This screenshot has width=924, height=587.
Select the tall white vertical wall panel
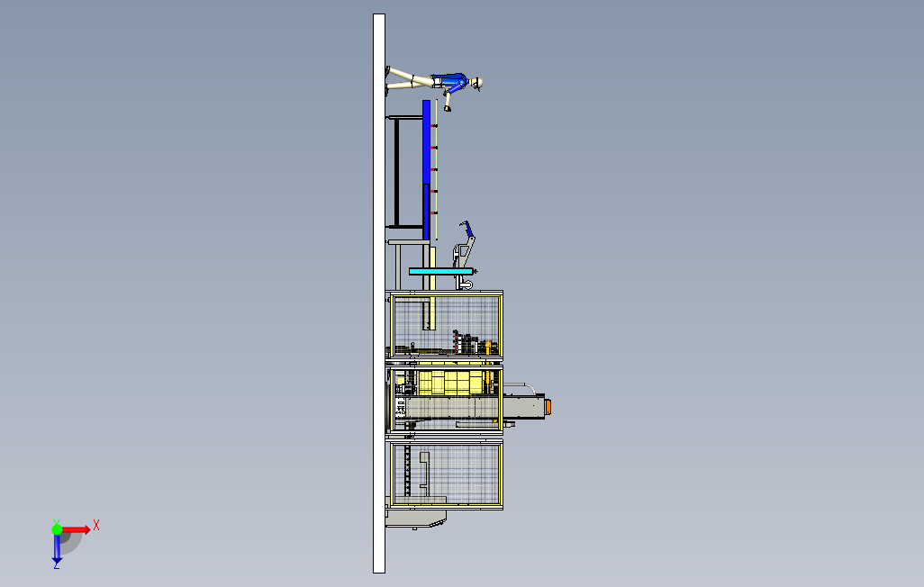pos(379,293)
